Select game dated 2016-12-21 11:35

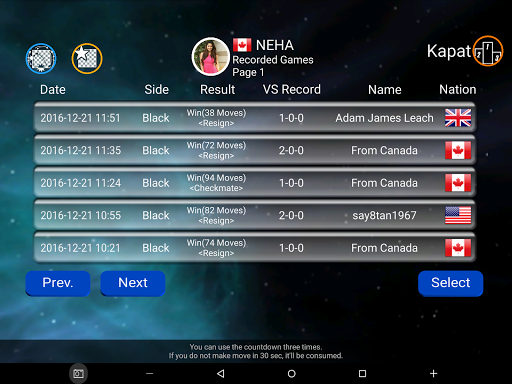(x=254, y=150)
